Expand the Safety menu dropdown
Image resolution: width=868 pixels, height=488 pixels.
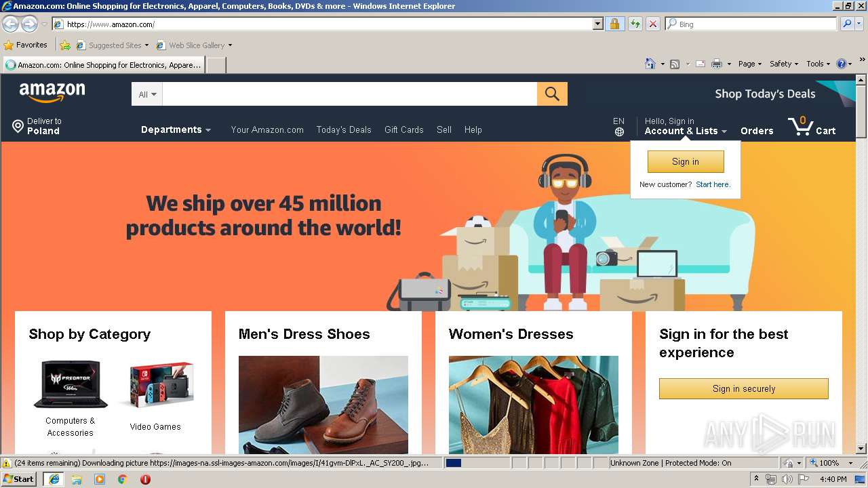pyautogui.click(x=784, y=64)
